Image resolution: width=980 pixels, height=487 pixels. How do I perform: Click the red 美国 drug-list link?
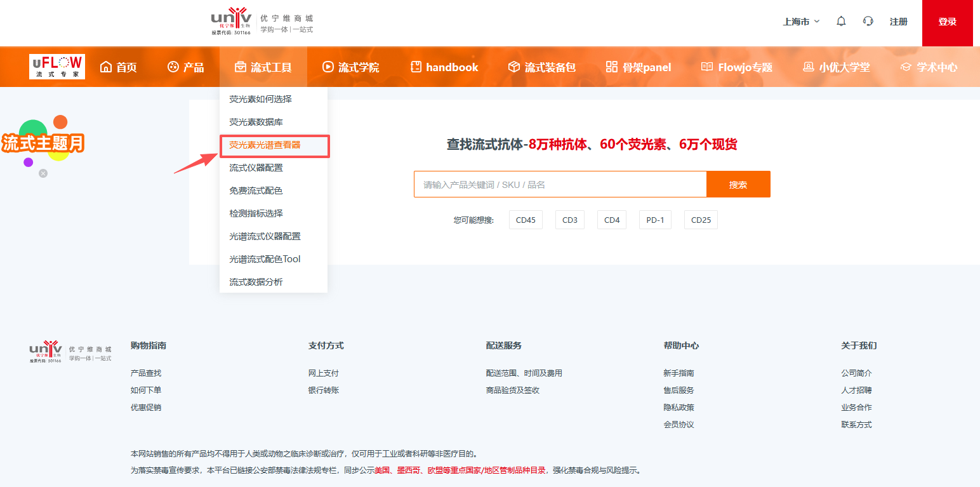pyautogui.click(x=382, y=470)
